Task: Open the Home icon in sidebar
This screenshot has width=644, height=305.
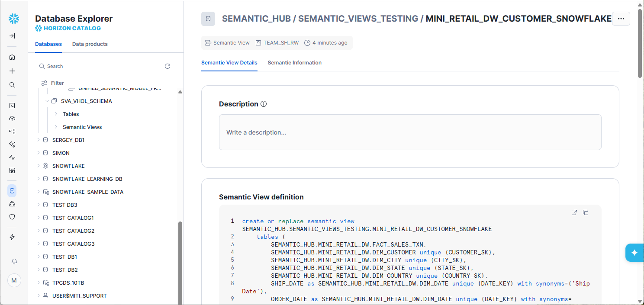Action: point(12,57)
